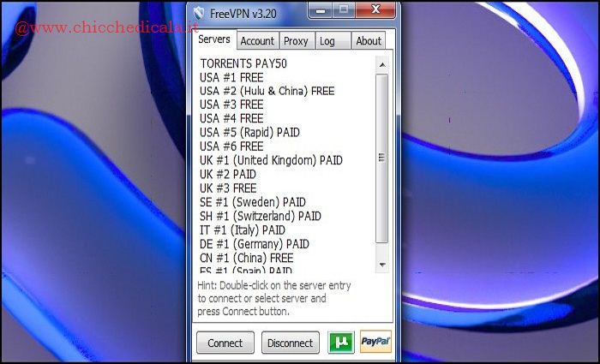The width and height of the screenshot is (600, 364).
Task: Pick the SE #1 (Sweden) PAID entry
Action: pyautogui.click(x=252, y=202)
